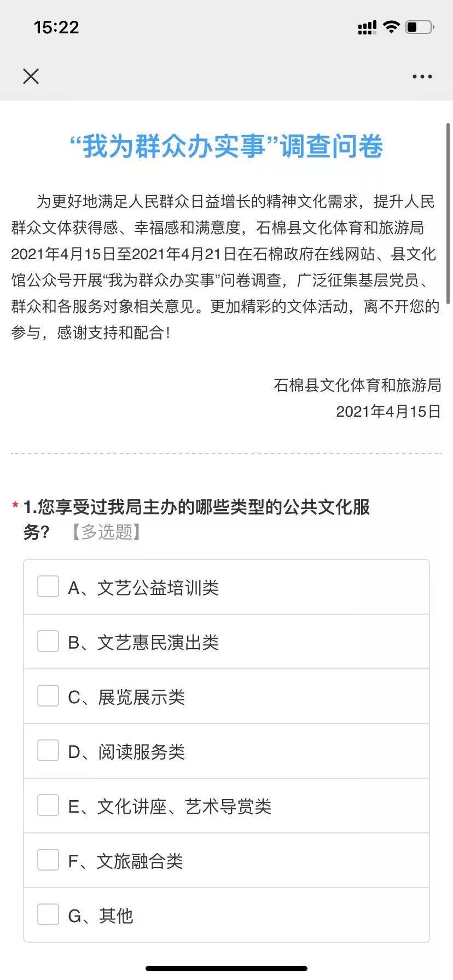Check option F 文旅融合类
The height and width of the screenshot is (980, 453).
pyautogui.click(x=226, y=860)
